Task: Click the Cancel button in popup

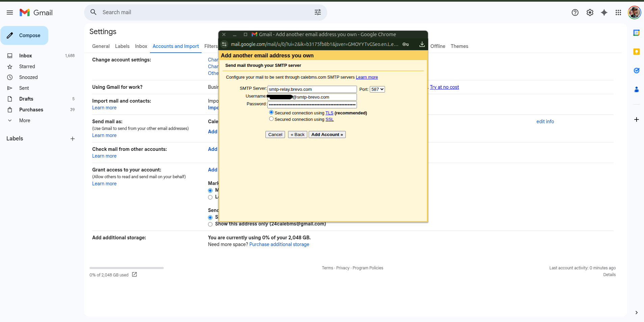Action: 275,134
